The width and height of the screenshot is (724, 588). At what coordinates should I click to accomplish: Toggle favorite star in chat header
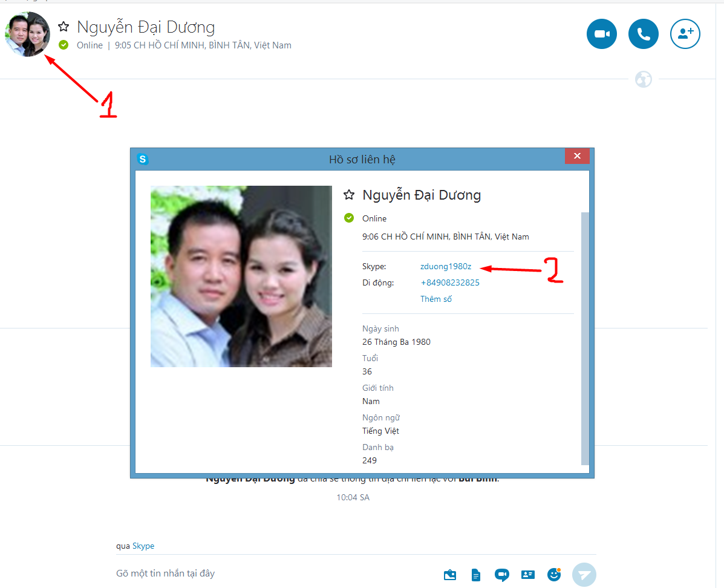pyautogui.click(x=64, y=27)
